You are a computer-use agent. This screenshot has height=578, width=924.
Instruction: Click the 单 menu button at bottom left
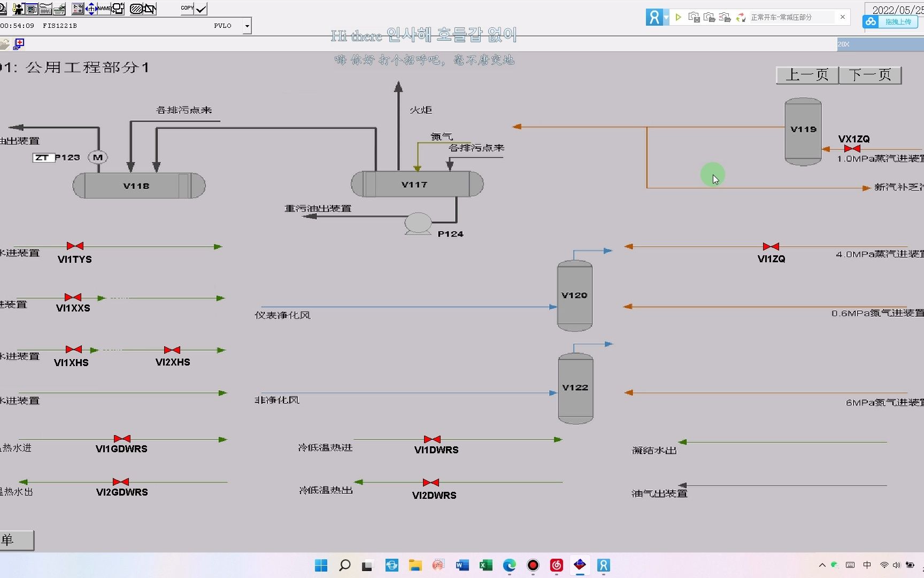tap(16, 540)
